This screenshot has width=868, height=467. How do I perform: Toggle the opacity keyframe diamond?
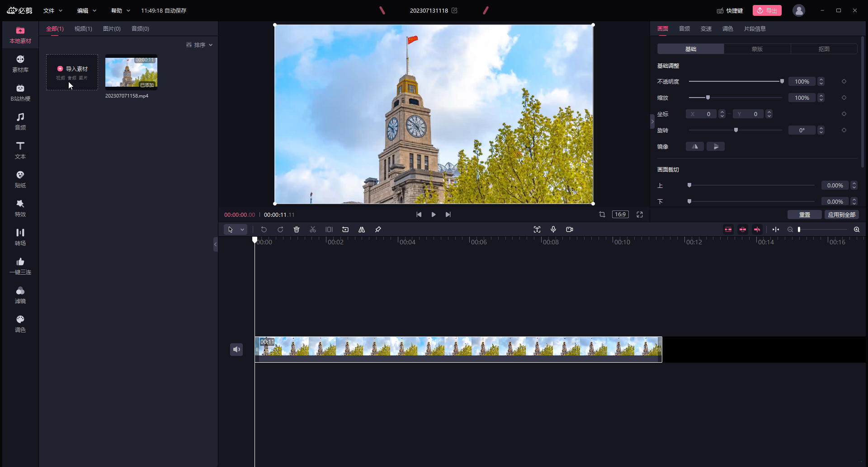(844, 81)
